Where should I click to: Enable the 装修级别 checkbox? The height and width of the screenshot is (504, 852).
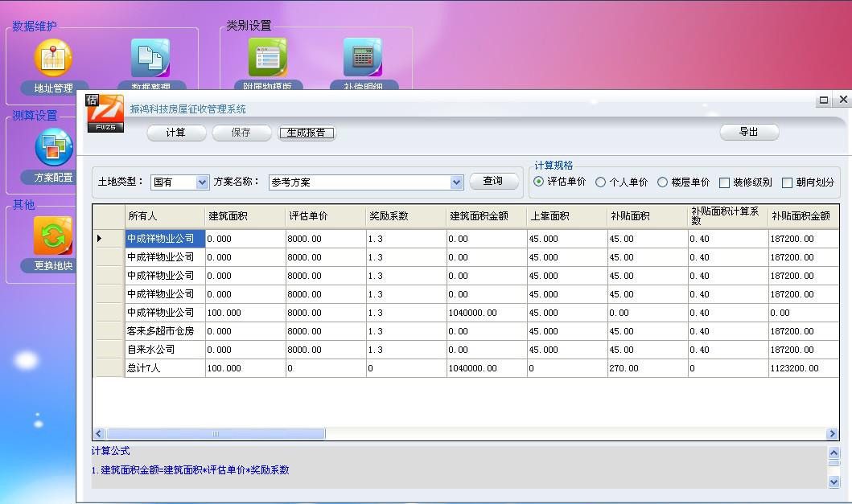(x=724, y=182)
